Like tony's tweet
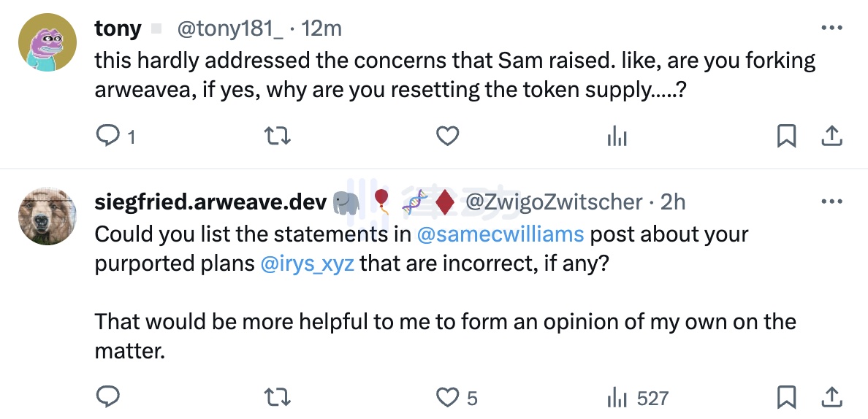868x419 pixels. click(446, 136)
